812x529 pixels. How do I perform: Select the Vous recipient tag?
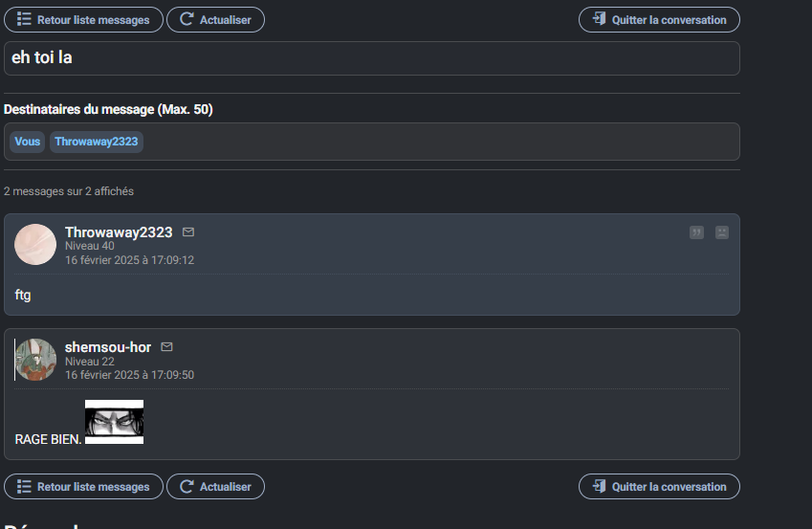[x=28, y=142]
